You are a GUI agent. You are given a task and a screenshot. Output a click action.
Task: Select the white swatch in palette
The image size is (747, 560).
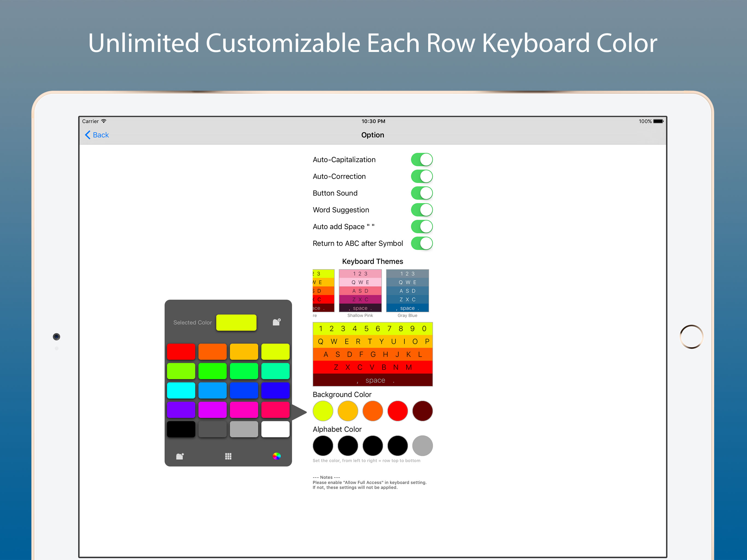pyautogui.click(x=275, y=429)
